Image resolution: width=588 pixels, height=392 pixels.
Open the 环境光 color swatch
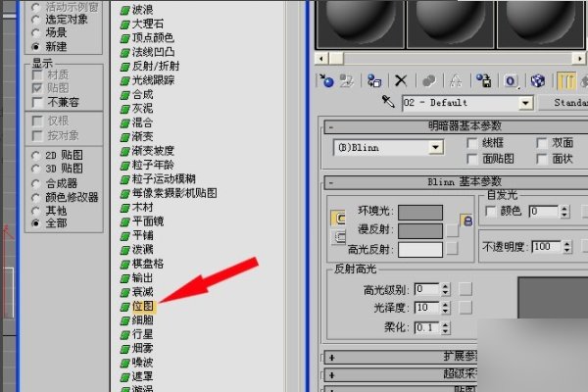pos(420,213)
